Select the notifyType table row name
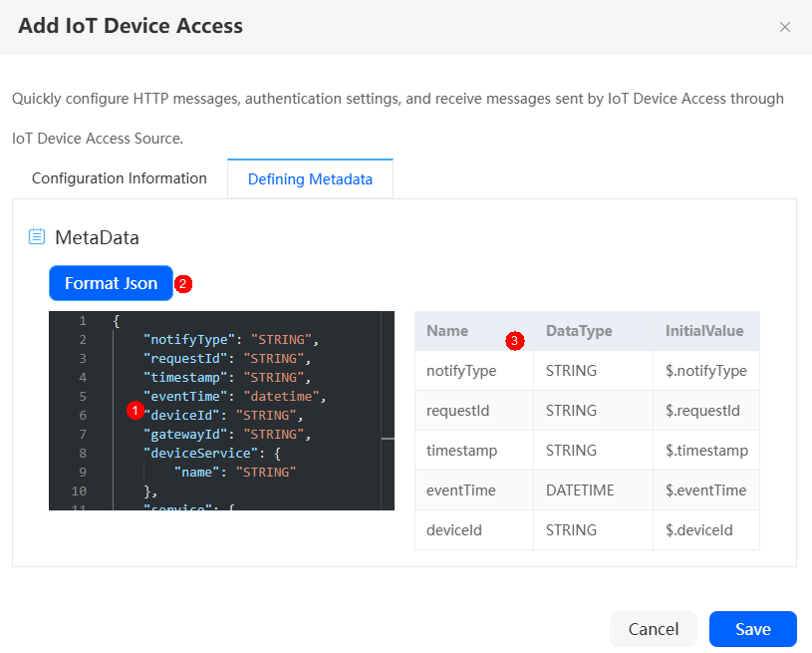The width and height of the screenshot is (812, 653). (461, 371)
